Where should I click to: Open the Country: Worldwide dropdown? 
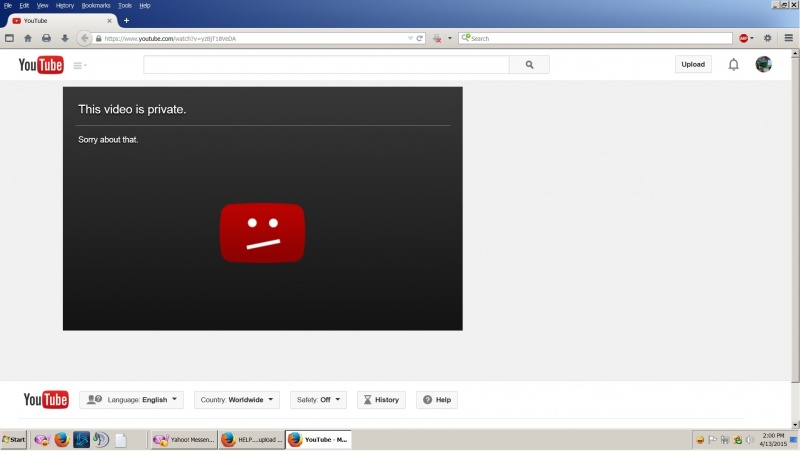[x=237, y=399]
